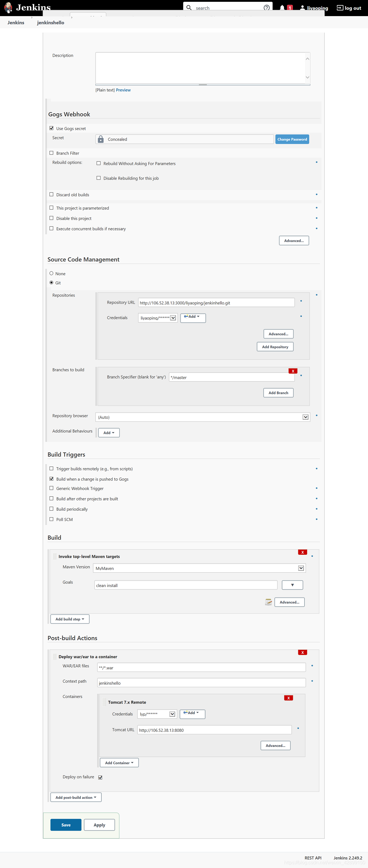The width and height of the screenshot is (368, 868).
Task: Open notifications bell icon
Action: coord(282,8)
